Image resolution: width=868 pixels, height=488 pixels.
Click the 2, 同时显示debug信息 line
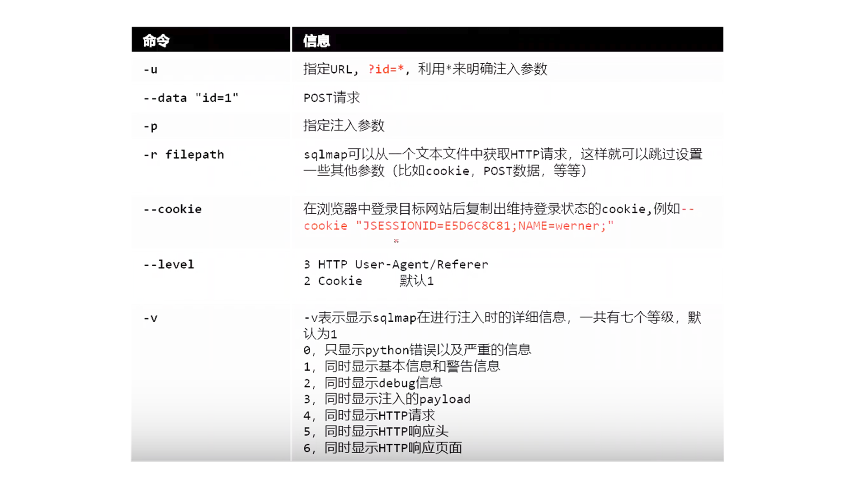[x=373, y=383]
